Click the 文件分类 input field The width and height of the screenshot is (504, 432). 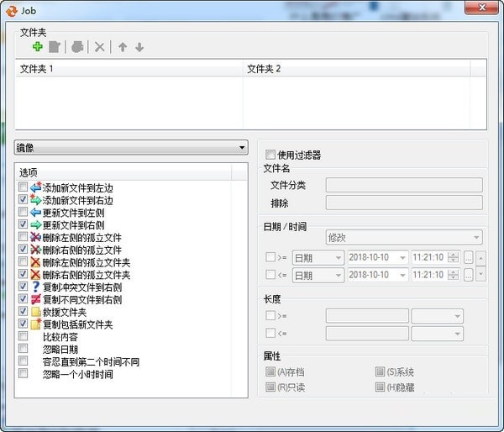[x=404, y=185]
